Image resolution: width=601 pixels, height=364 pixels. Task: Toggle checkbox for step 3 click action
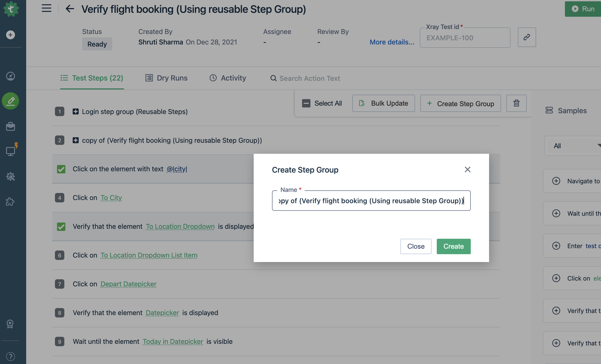pos(60,169)
